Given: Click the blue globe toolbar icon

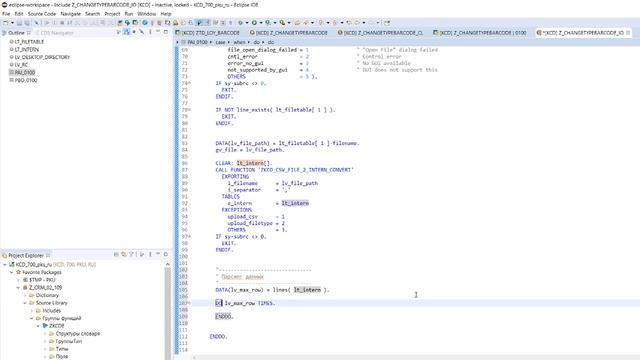Looking at the screenshot, I should tap(144, 23).
